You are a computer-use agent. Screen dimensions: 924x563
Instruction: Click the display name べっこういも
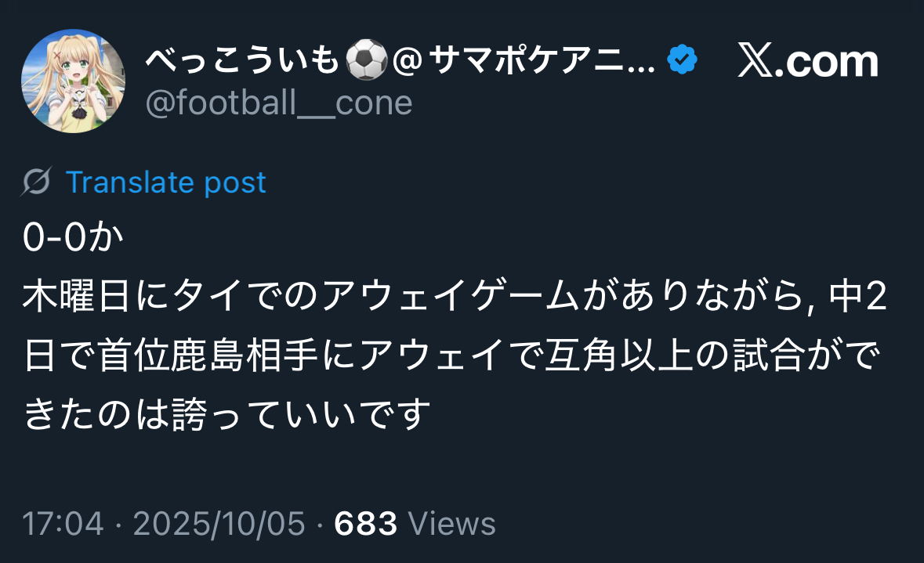tap(243, 62)
